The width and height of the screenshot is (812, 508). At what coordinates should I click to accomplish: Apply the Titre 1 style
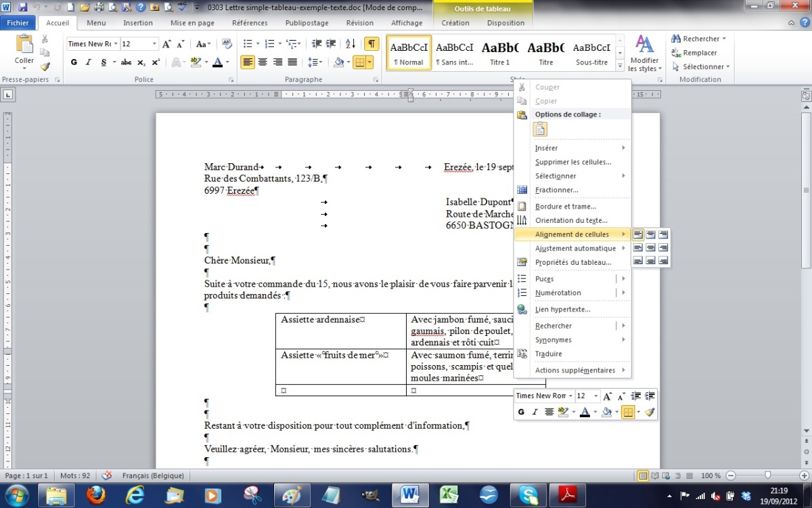click(x=500, y=54)
